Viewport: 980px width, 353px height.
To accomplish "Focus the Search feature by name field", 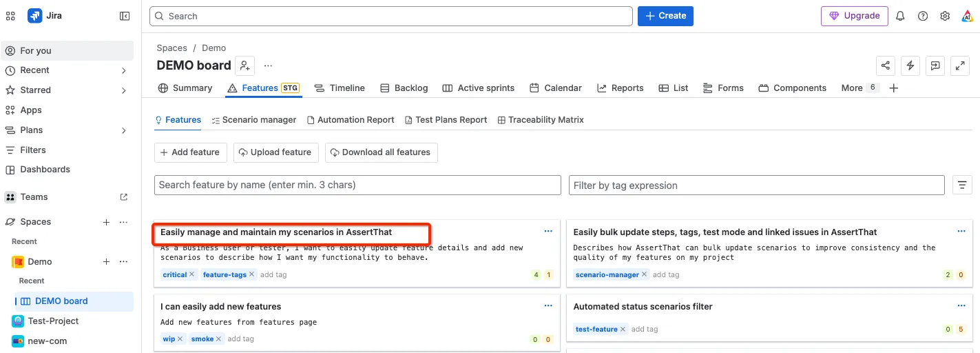I will click(357, 185).
